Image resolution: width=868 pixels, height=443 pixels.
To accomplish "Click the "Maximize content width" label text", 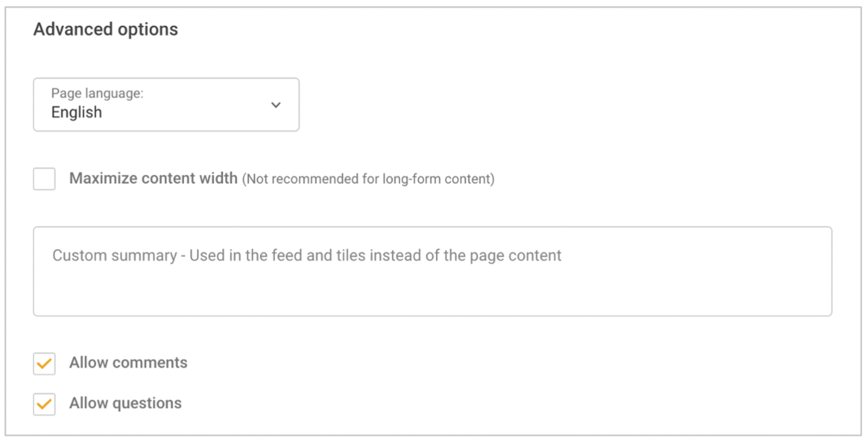I will coord(153,178).
